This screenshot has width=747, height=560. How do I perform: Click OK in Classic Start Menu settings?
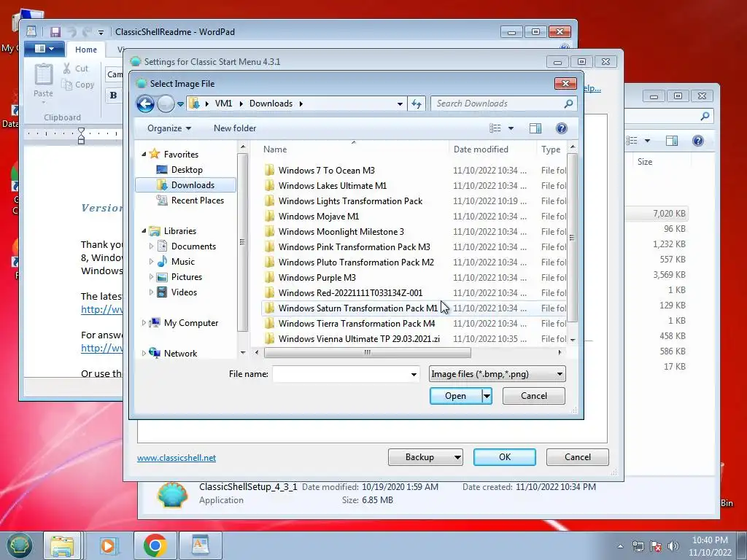click(505, 457)
